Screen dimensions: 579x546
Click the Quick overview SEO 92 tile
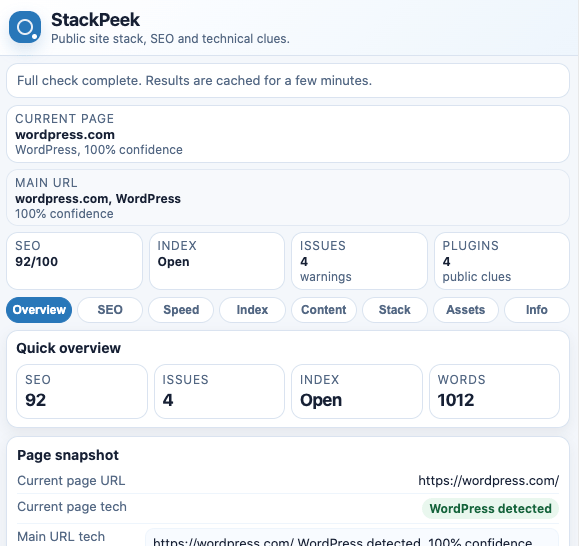(x=82, y=392)
